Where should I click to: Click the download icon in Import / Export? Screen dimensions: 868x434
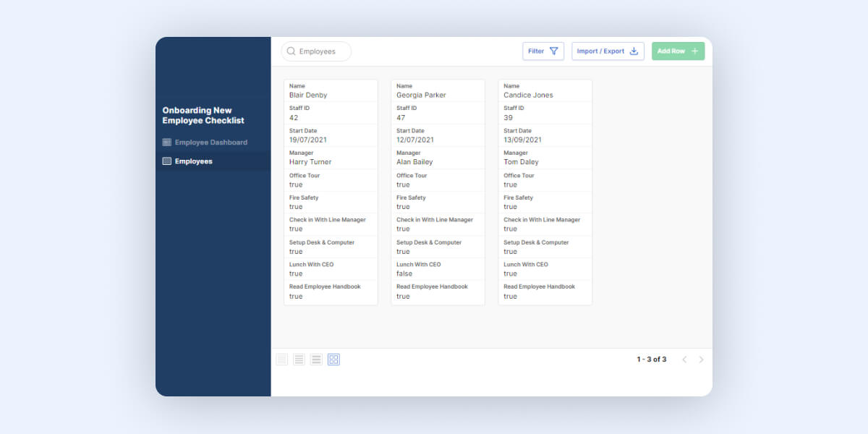[x=634, y=51]
